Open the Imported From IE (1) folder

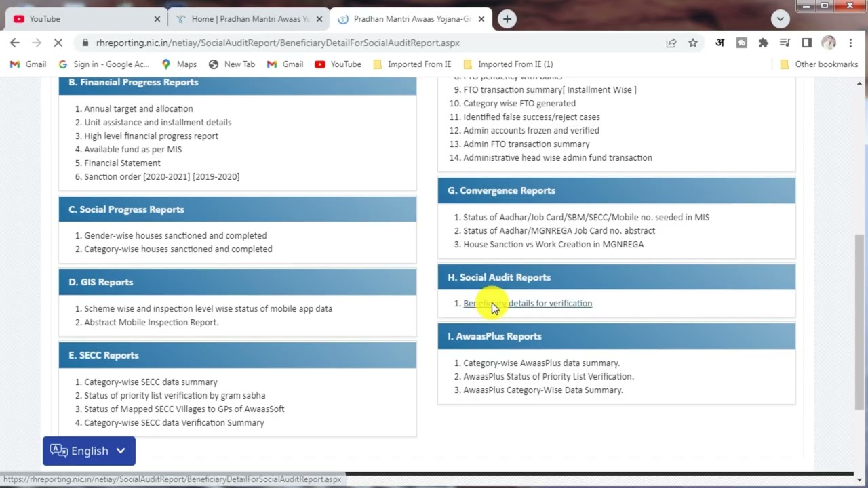click(508, 64)
